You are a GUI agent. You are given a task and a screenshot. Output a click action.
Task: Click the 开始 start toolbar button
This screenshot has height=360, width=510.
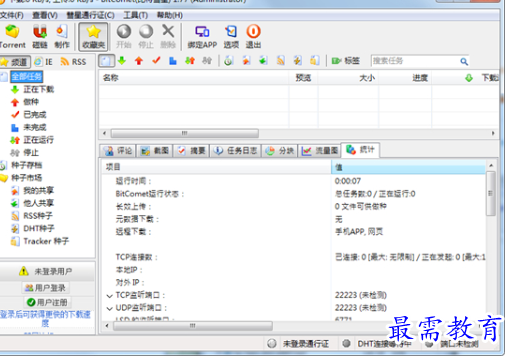(x=124, y=36)
